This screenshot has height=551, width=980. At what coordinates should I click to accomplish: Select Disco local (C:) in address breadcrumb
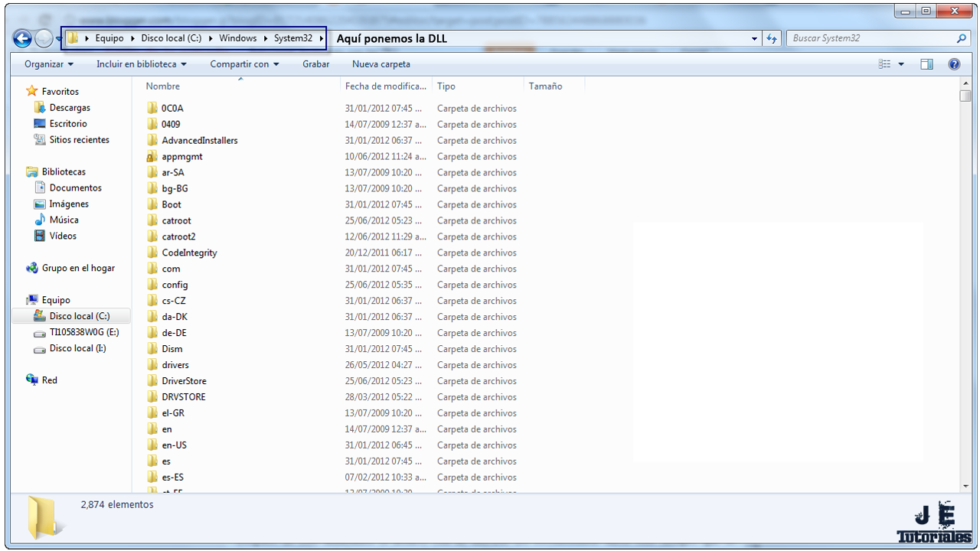[171, 38]
